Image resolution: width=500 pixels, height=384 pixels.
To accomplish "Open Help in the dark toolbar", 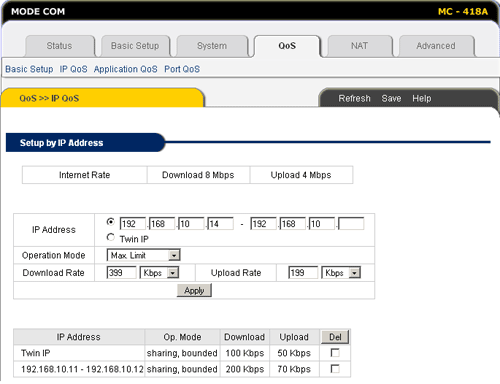I will click(x=422, y=98).
